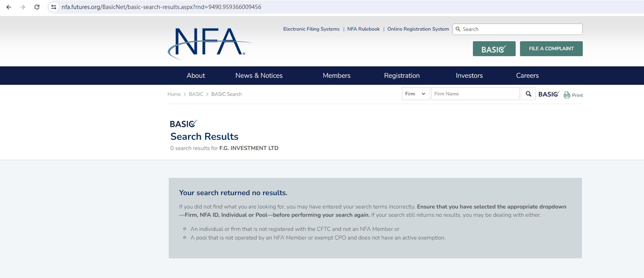Open the Members menu
Screen dimensions: 644x278
336,75
